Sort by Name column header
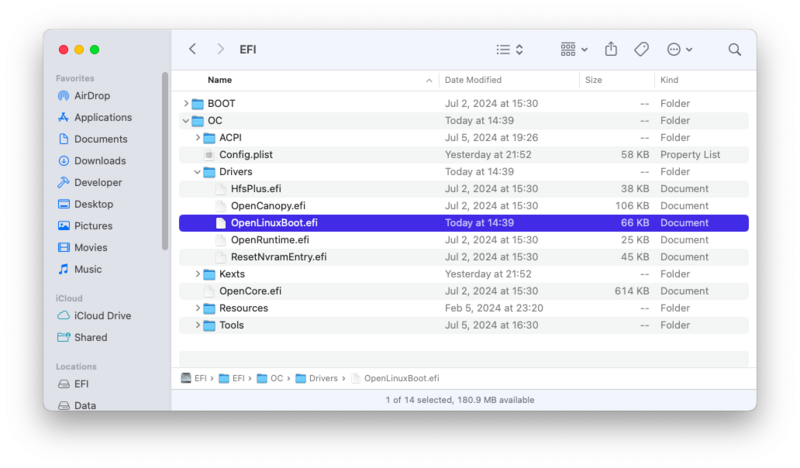This screenshot has width=800, height=468. pyautogui.click(x=219, y=80)
